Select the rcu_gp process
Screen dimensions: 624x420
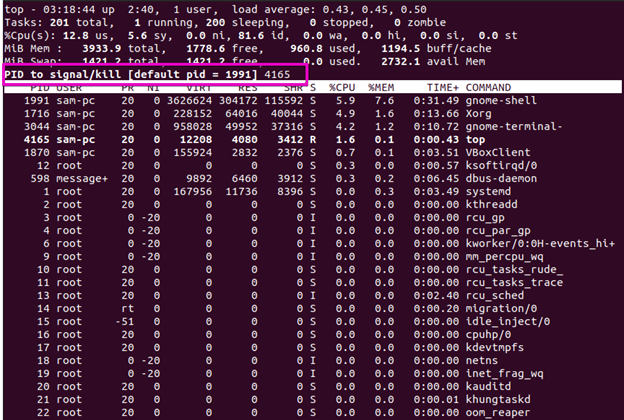pyautogui.click(x=312, y=218)
